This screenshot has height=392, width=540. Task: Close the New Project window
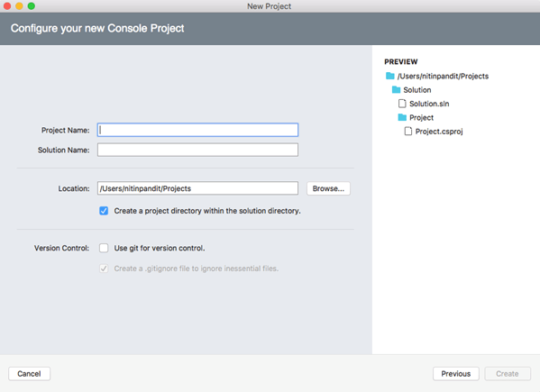[x=7, y=5]
